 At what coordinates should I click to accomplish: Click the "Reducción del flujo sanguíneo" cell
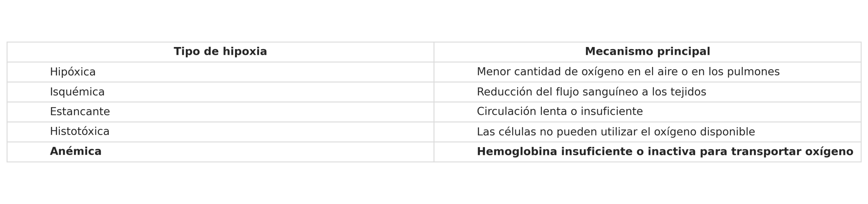click(x=591, y=92)
